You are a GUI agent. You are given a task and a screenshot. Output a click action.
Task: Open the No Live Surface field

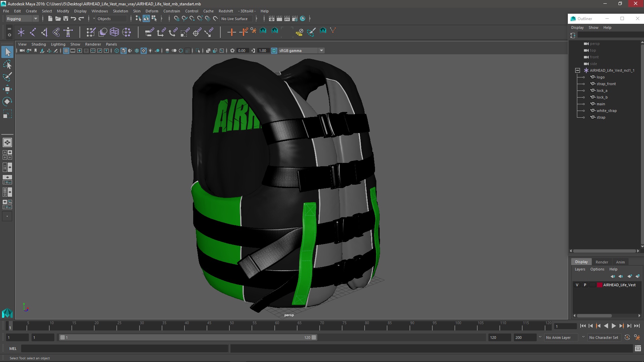point(236,19)
